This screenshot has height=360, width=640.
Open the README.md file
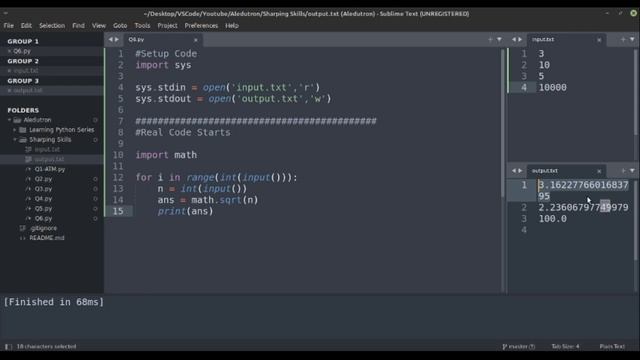47,238
